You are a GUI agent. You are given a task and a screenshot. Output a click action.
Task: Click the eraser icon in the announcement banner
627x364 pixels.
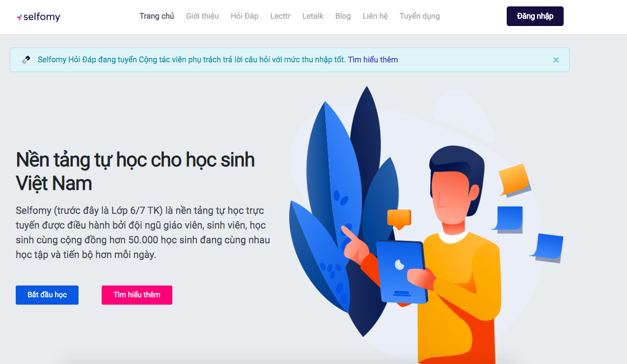click(x=26, y=60)
